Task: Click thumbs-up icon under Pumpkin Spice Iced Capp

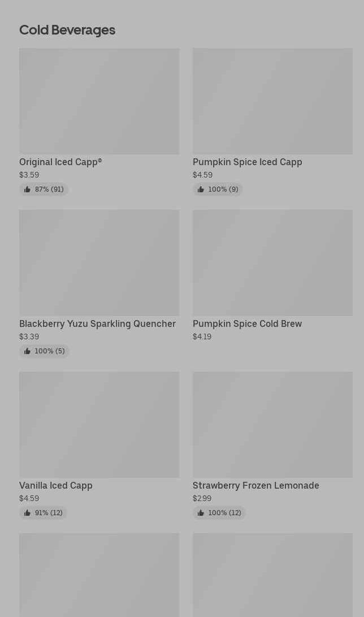Action: [x=201, y=189]
